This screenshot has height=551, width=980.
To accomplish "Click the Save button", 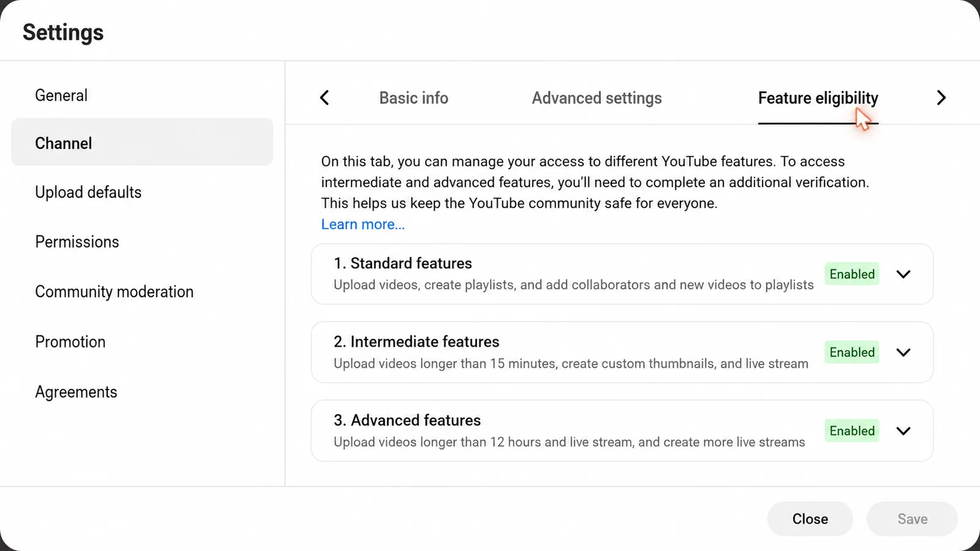I will point(912,519).
